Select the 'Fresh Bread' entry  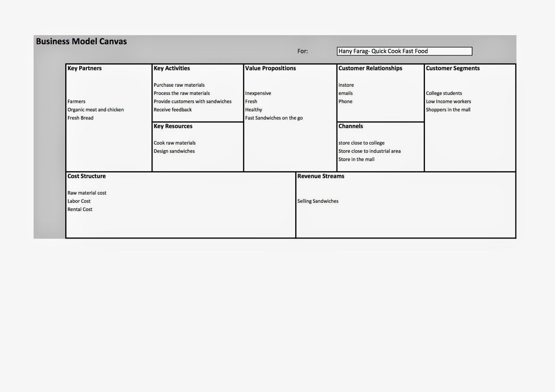pyautogui.click(x=80, y=118)
